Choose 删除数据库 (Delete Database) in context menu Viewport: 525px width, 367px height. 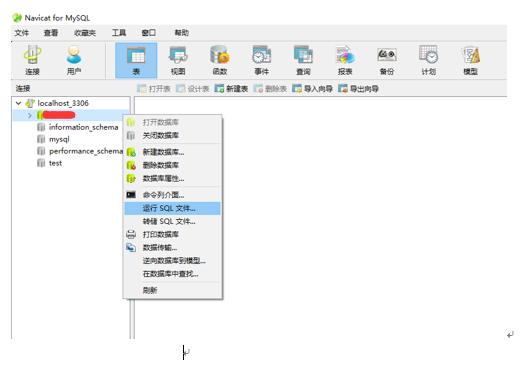coord(172,165)
